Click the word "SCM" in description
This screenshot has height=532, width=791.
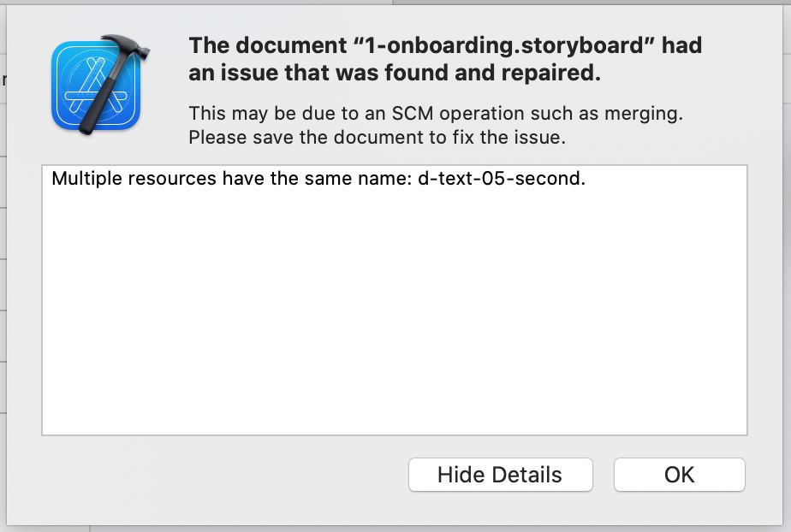click(x=412, y=114)
